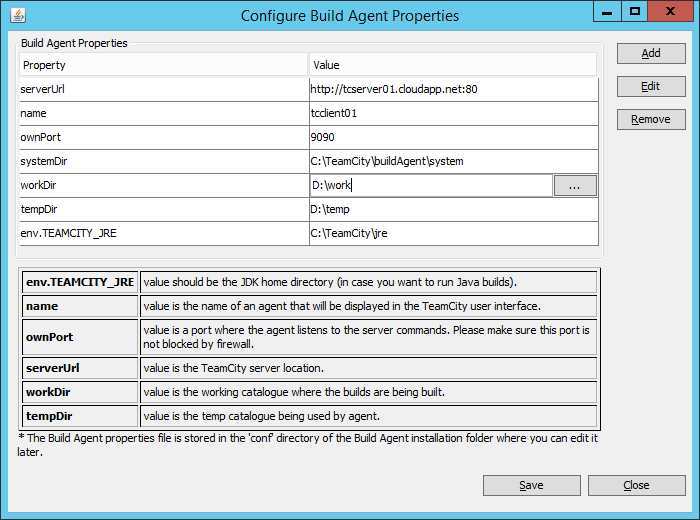The height and width of the screenshot is (520, 700).
Task: Click the tcclient01 value cell
Action: click(x=454, y=113)
